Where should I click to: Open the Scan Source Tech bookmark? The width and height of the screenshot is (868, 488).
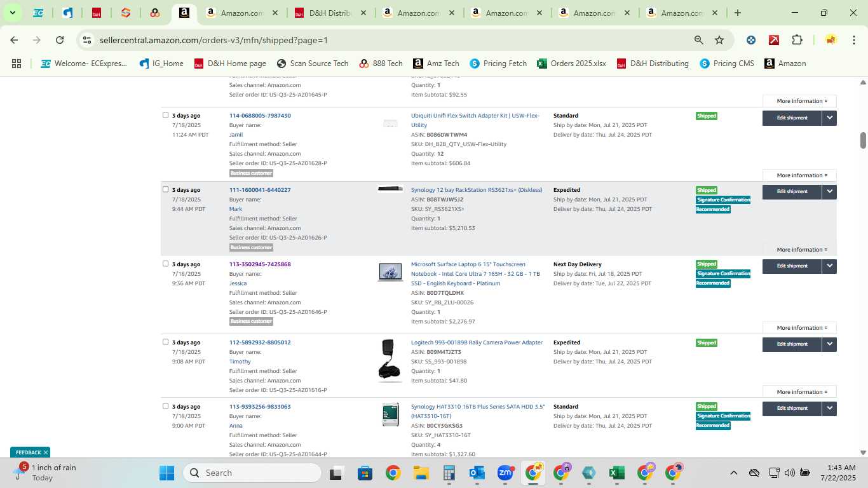pyautogui.click(x=313, y=64)
